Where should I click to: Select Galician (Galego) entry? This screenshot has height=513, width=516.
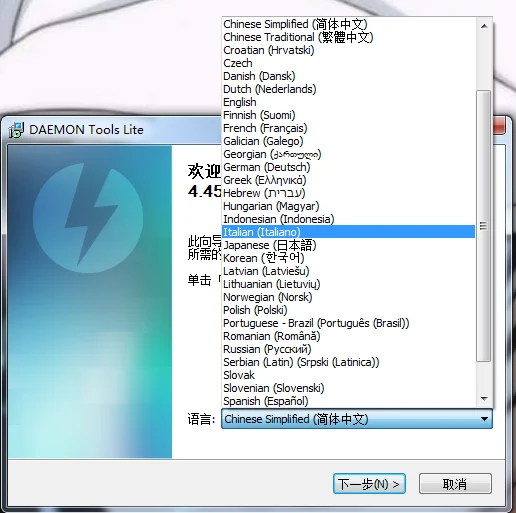[348, 141]
